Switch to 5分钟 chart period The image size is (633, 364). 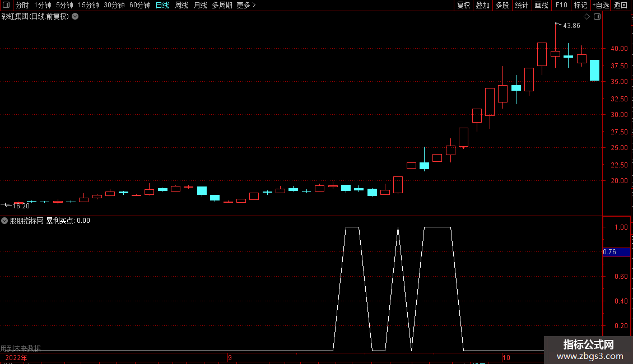point(64,5)
